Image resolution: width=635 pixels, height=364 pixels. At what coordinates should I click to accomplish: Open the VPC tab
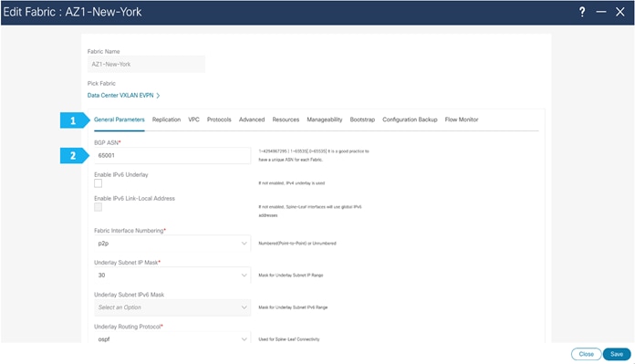(x=193, y=120)
